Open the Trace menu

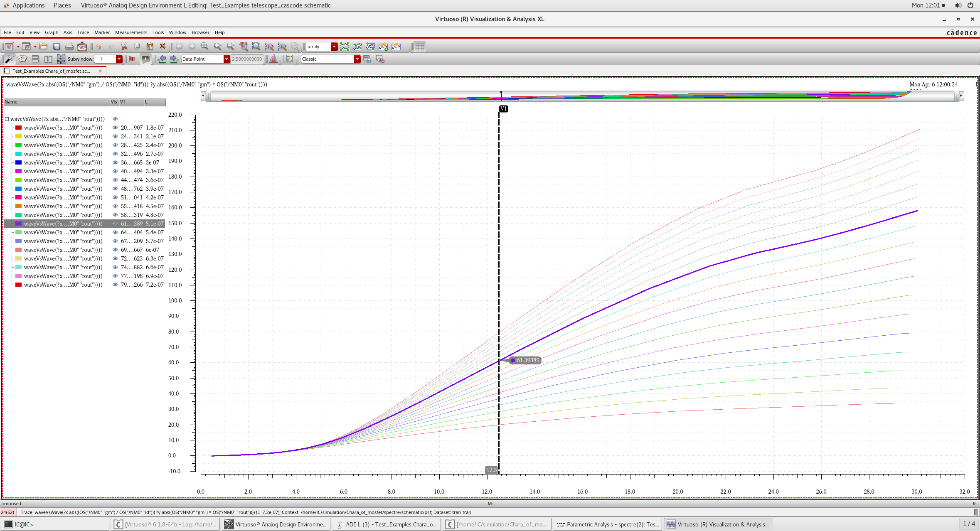tap(83, 32)
